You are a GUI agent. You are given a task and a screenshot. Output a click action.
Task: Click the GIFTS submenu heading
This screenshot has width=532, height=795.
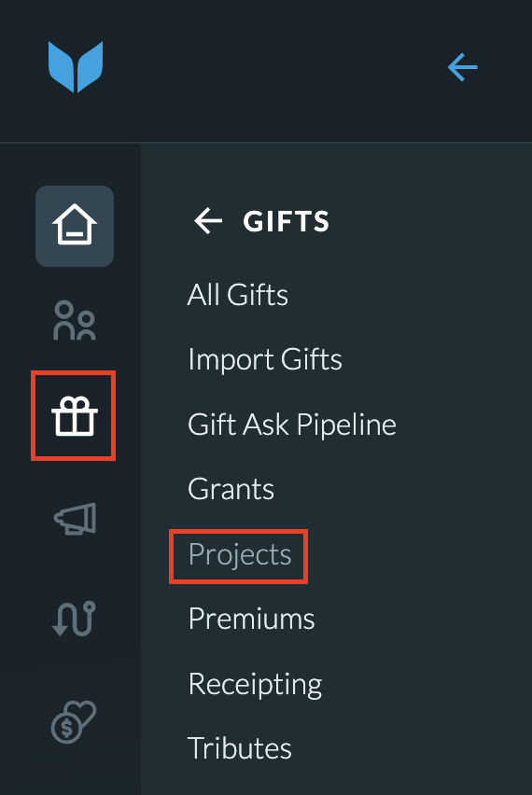tap(286, 221)
